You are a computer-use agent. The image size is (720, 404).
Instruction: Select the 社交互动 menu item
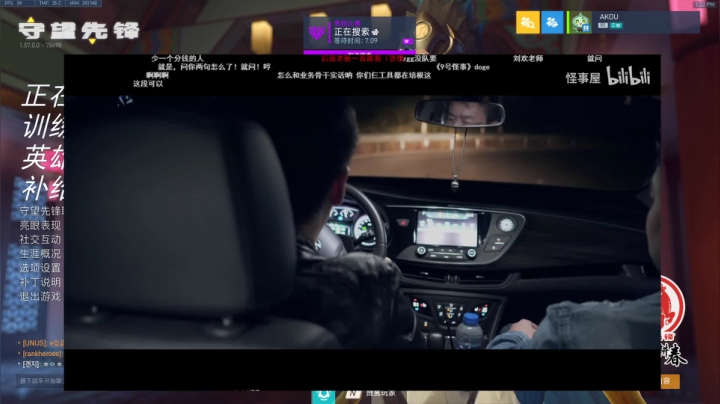[40, 240]
